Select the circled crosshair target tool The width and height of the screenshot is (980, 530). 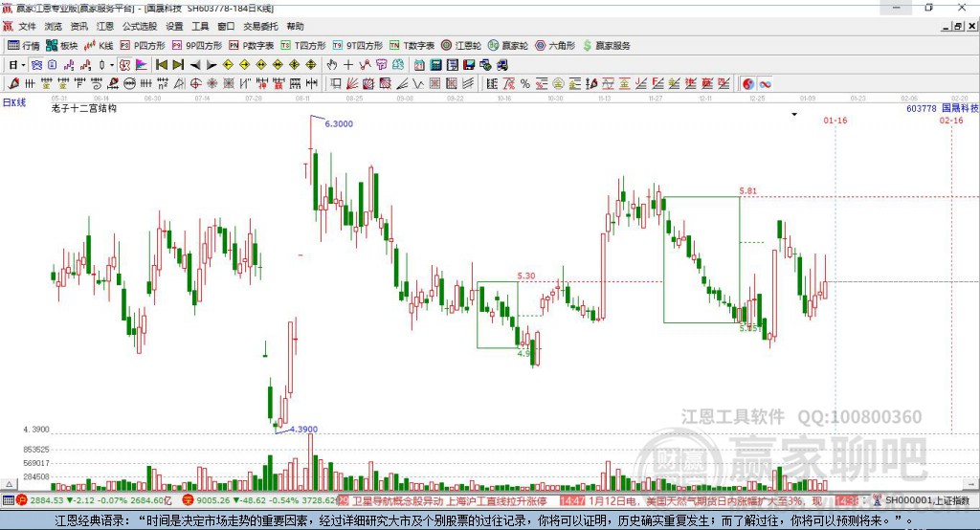195,84
